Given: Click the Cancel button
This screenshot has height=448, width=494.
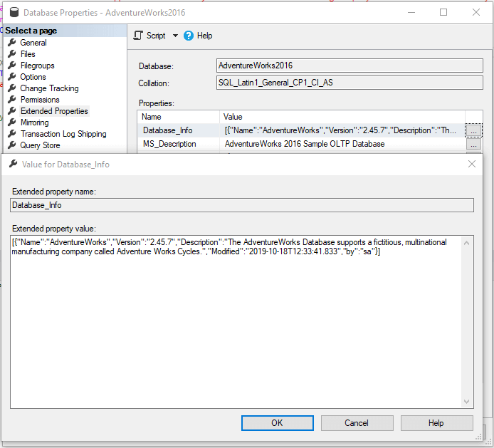Looking at the screenshot, I should coord(357,423).
